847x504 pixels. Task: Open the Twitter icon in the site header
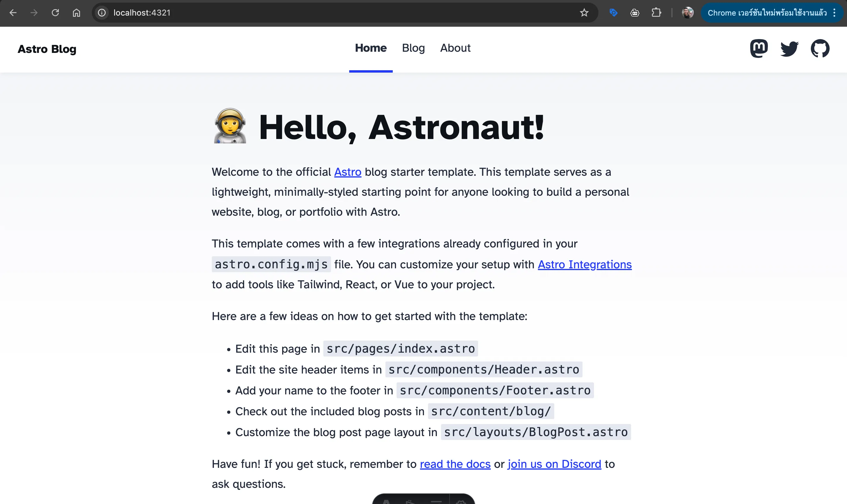[x=789, y=48]
